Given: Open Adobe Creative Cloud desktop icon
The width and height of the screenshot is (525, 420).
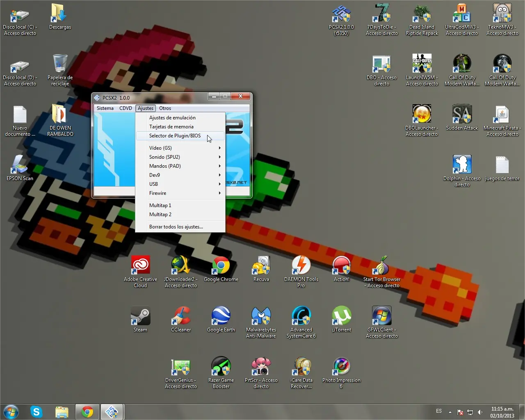Looking at the screenshot, I should point(140,272).
